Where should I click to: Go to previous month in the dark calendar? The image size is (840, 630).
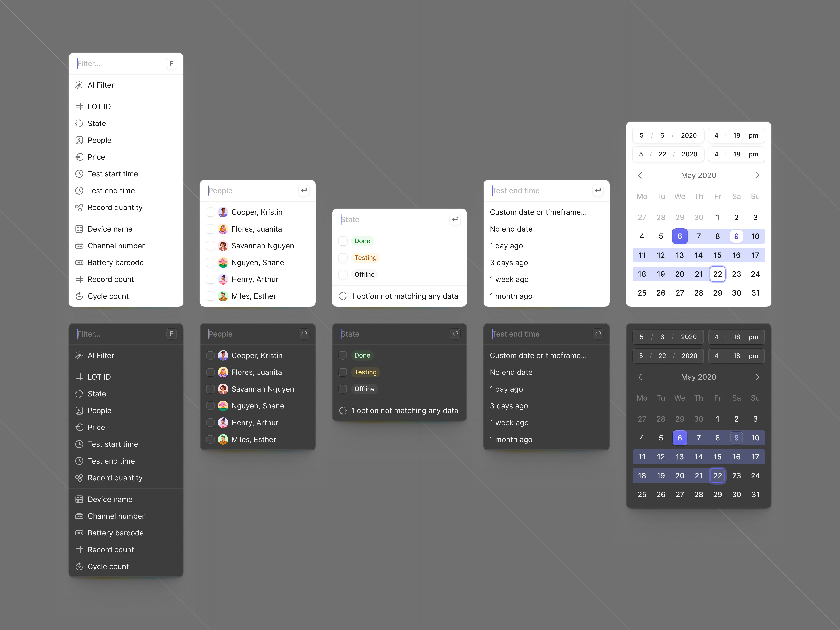[x=640, y=377]
